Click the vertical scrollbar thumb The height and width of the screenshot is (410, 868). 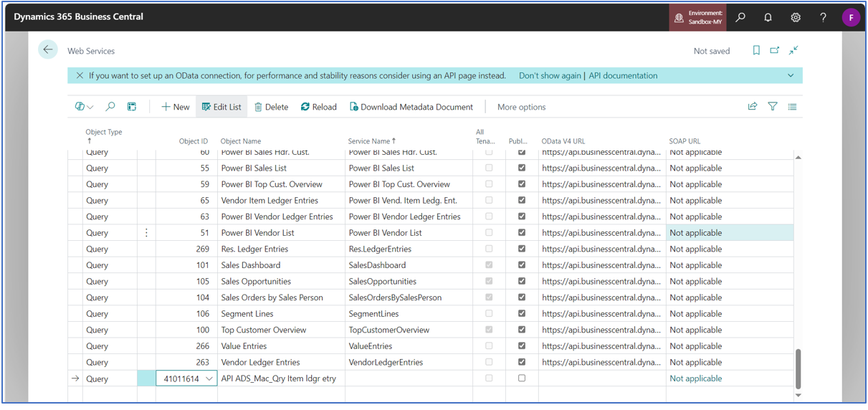click(x=798, y=368)
